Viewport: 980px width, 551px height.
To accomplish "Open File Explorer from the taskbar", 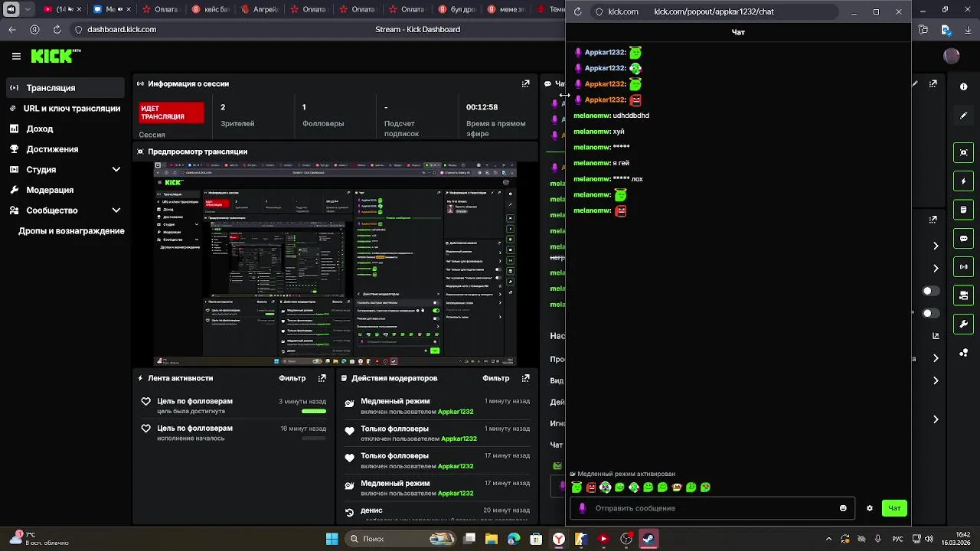I will click(492, 539).
